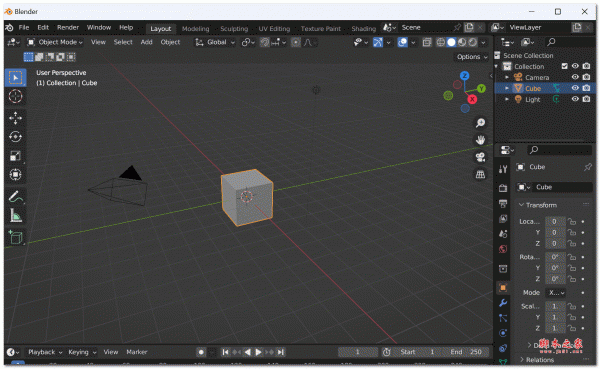Toggle the snap magnet
Screen dimensions: 600x369
coord(264,42)
